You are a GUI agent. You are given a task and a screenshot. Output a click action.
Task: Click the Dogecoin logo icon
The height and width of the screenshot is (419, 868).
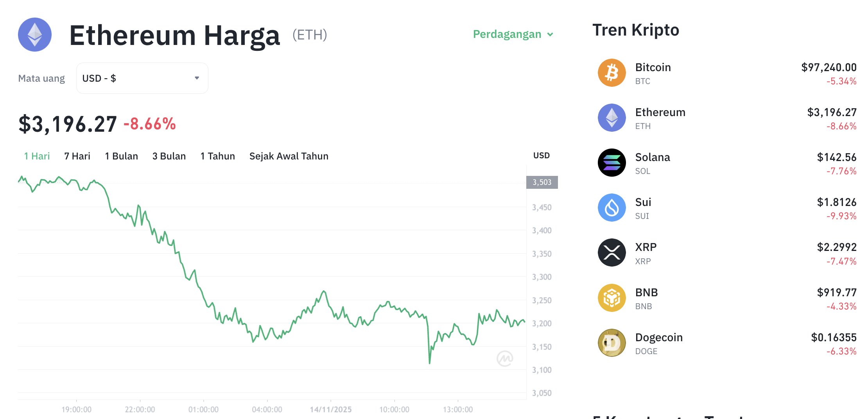coord(612,343)
